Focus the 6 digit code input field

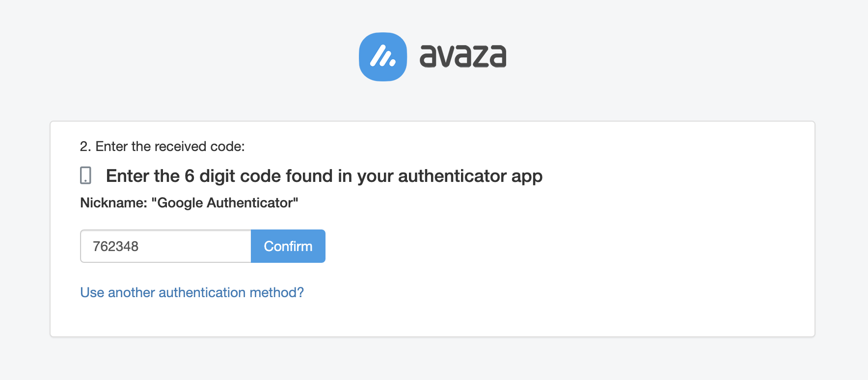[166, 246]
